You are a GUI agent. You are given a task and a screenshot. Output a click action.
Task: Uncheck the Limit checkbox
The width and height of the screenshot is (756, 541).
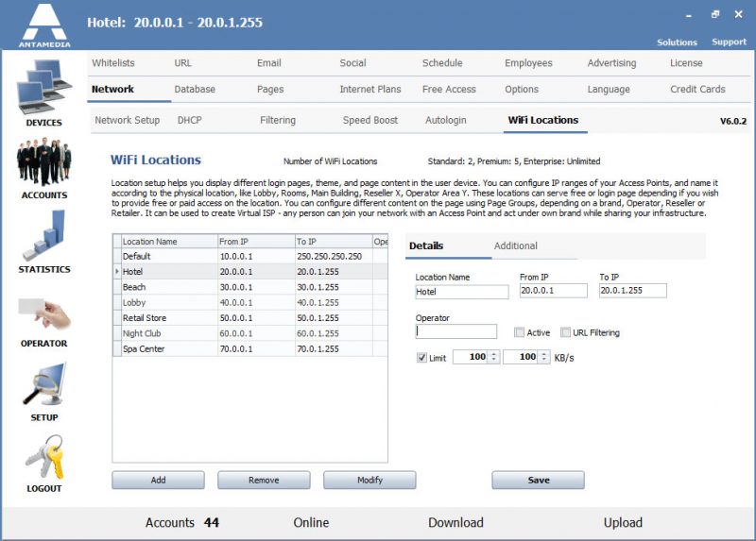tap(421, 358)
